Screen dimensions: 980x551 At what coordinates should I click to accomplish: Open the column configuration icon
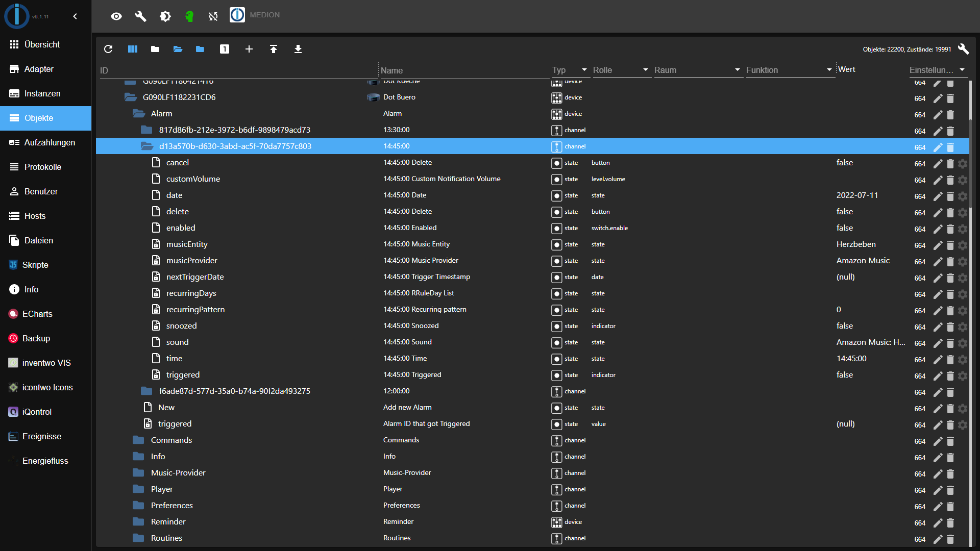pos(133,49)
